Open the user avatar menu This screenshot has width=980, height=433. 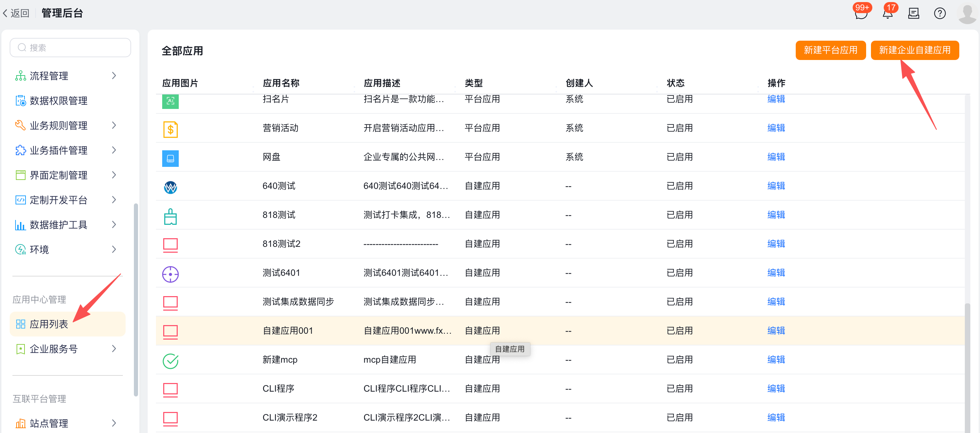(x=968, y=14)
